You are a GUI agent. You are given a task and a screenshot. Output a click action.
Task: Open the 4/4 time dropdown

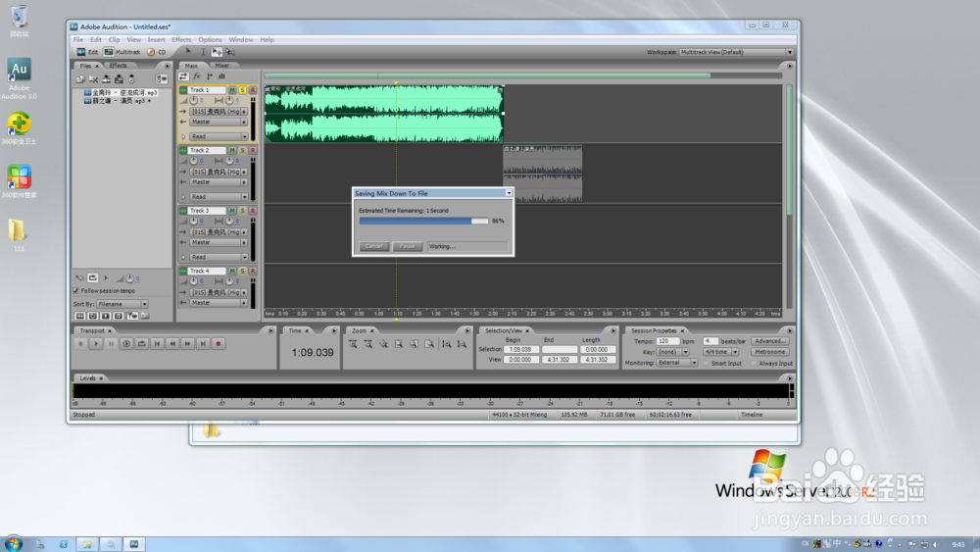point(720,352)
